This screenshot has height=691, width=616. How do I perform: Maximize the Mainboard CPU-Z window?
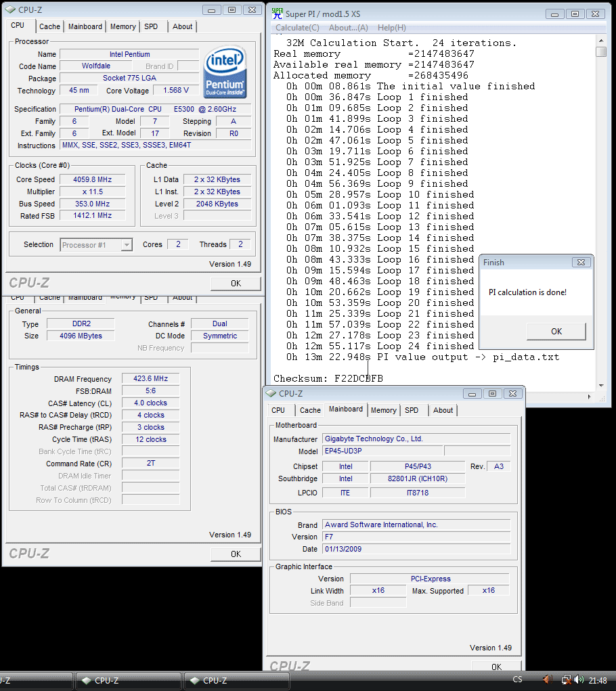click(x=493, y=393)
